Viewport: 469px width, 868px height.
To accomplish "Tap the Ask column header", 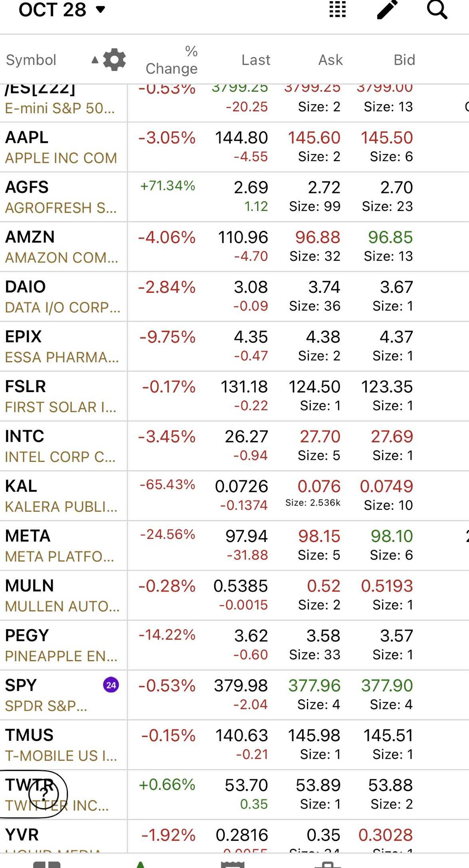I will 330,60.
